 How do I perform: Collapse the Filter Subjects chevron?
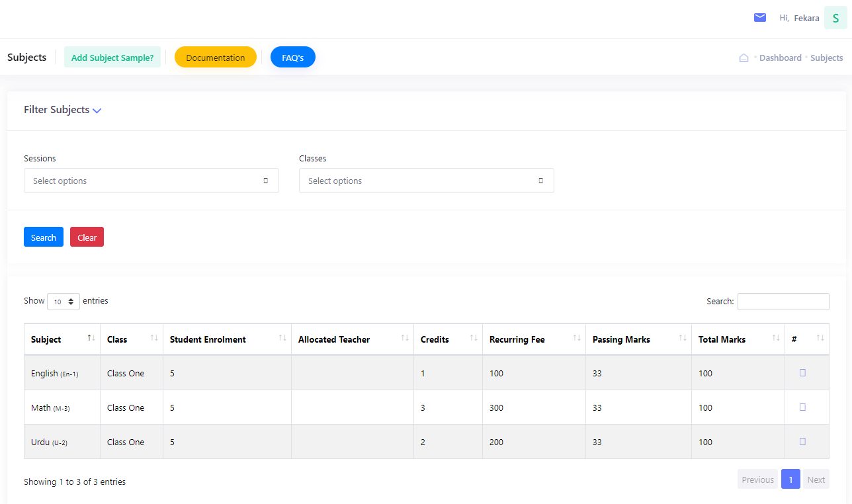point(97,110)
